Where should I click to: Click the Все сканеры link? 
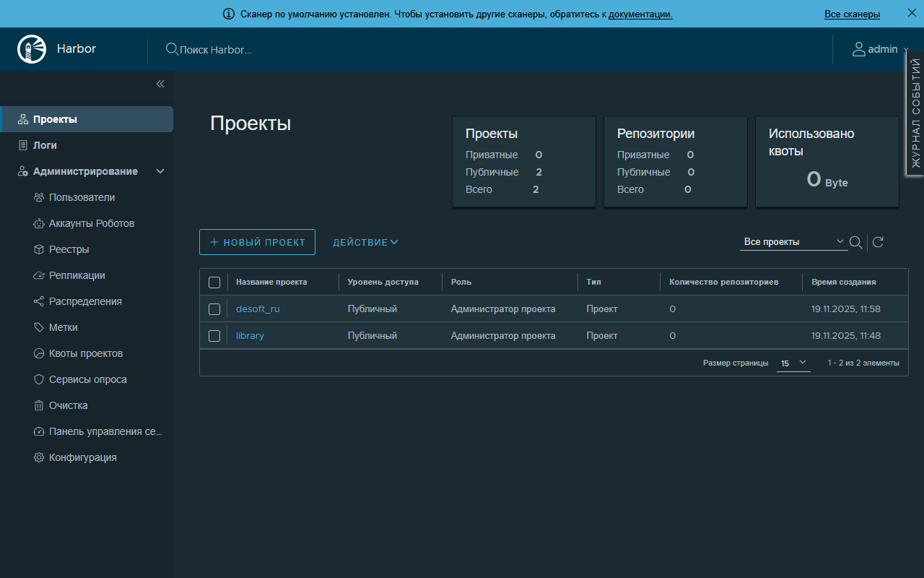pos(852,14)
